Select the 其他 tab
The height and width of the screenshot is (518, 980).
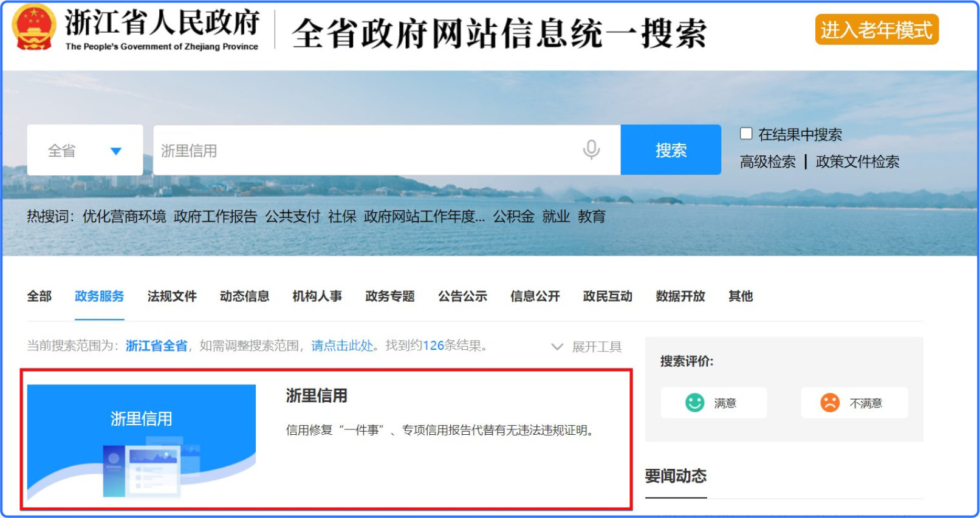pyautogui.click(x=741, y=296)
